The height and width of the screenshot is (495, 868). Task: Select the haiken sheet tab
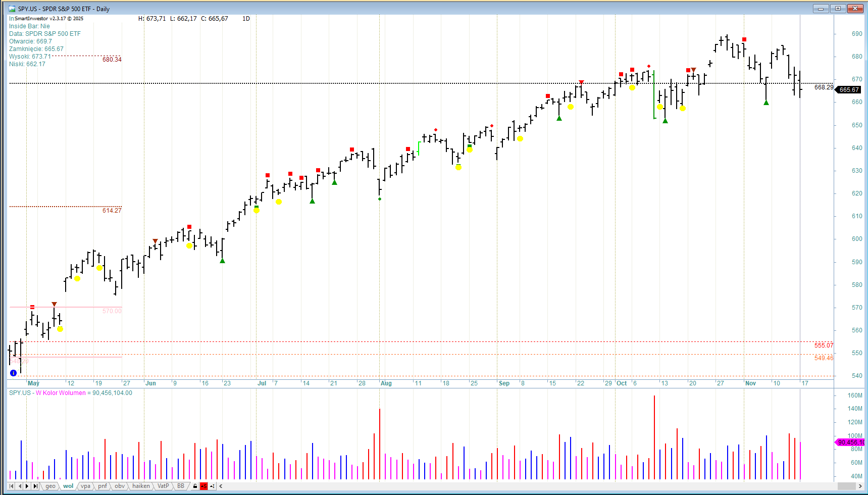(x=141, y=486)
